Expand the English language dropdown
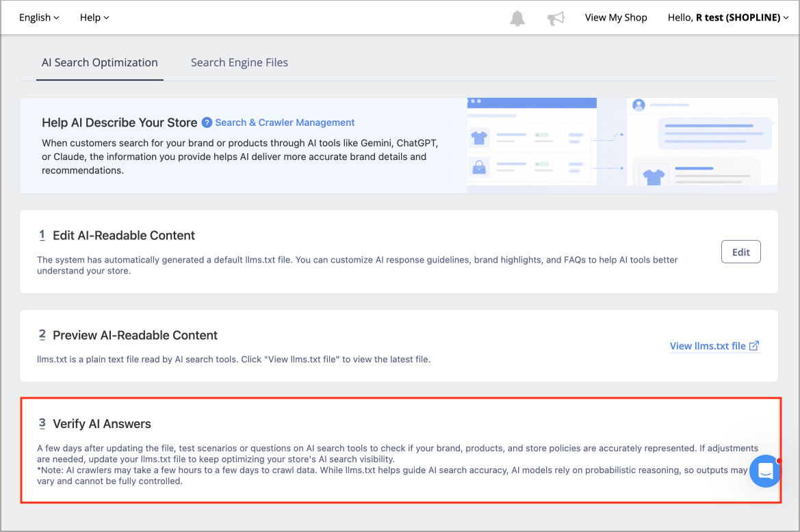 pos(39,17)
